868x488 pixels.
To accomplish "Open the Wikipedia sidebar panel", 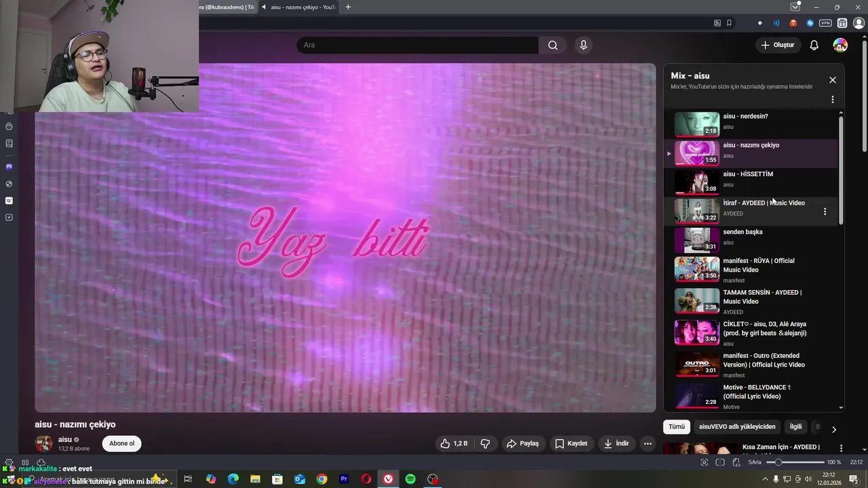I will pos(9,201).
